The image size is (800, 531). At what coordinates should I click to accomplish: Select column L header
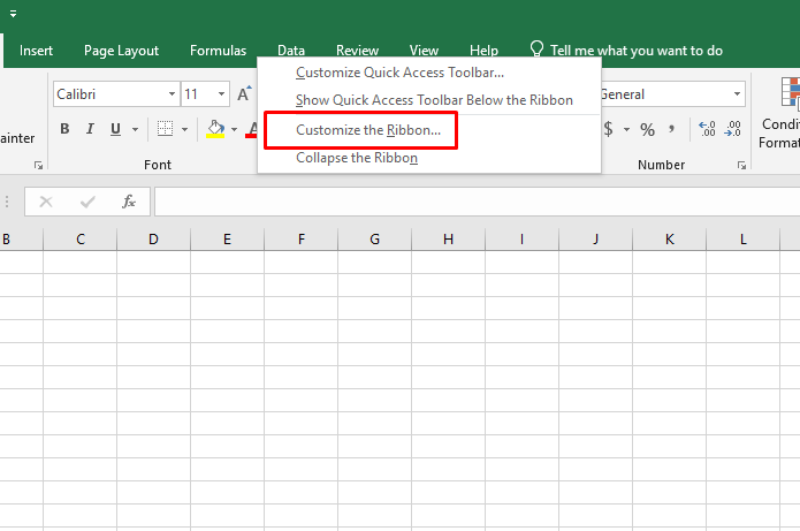pos(743,239)
